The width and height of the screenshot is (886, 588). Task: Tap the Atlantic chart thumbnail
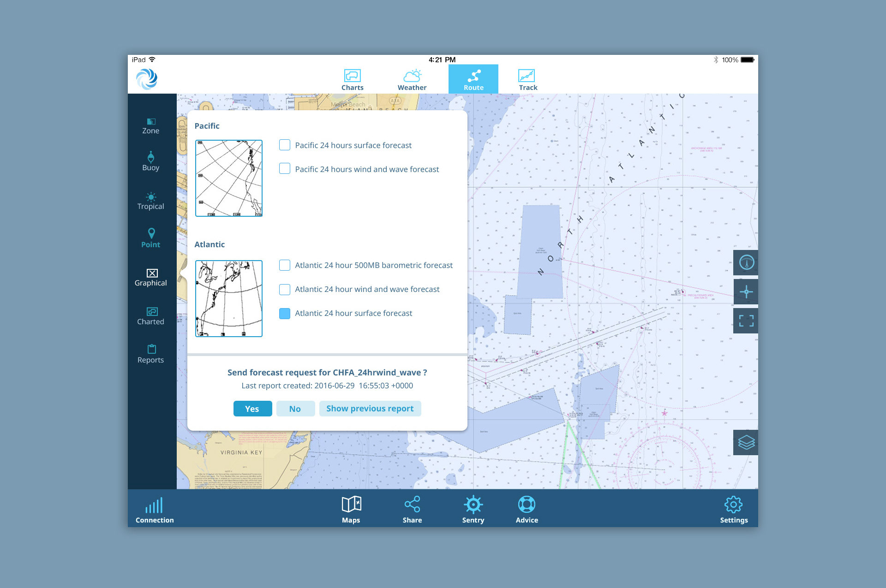pyautogui.click(x=229, y=298)
